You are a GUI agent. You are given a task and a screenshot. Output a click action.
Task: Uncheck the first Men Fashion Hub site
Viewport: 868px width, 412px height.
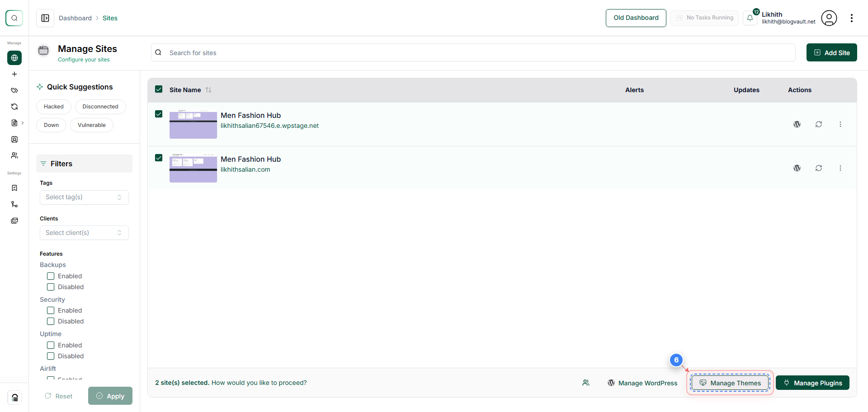click(159, 114)
